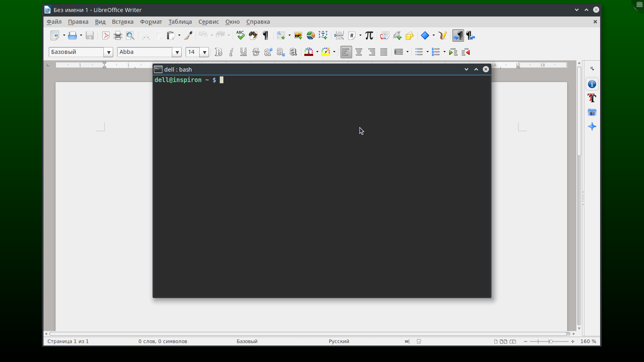Screen dimensions: 644x362
Task: Click the insert image icon
Action: pyautogui.click(x=298, y=36)
